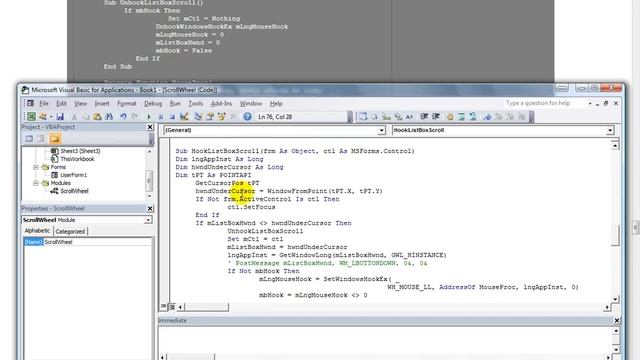Image resolution: width=640 pixels, height=360 pixels.
Task: Open the Debug menu
Action: [153, 104]
